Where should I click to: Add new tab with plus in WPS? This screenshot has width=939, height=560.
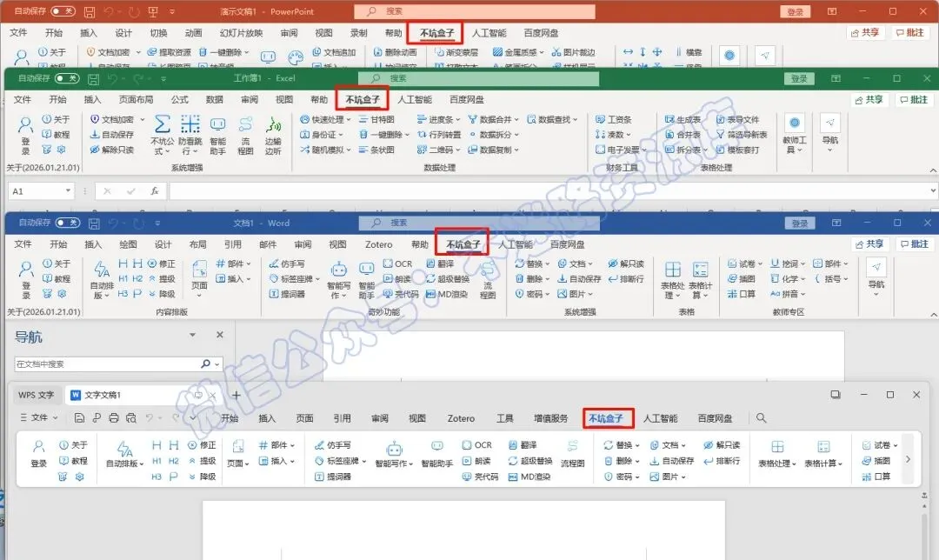click(x=236, y=396)
